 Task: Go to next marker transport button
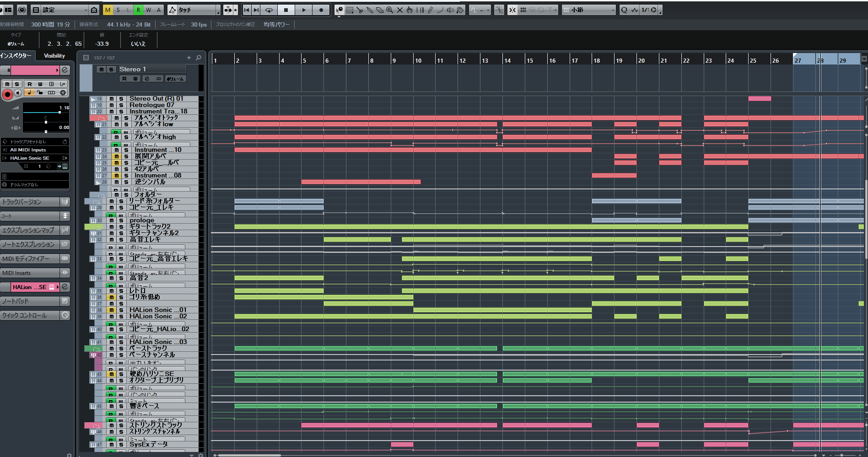pyautogui.click(x=256, y=10)
